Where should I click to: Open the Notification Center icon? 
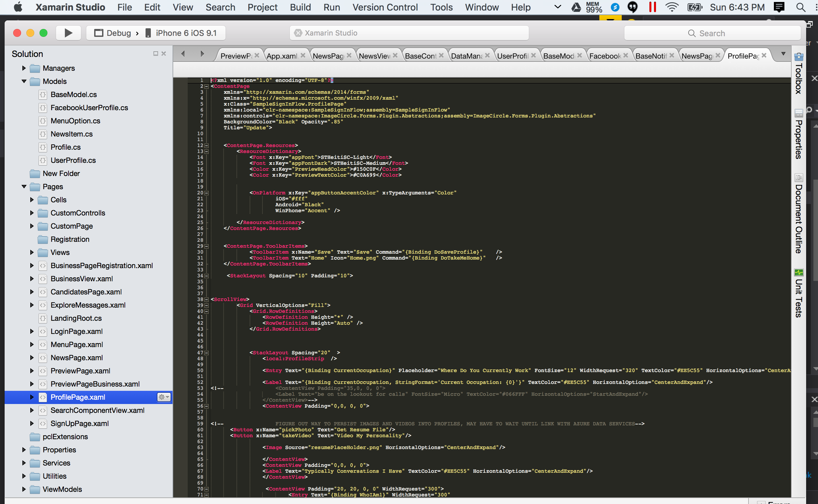point(779,7)
